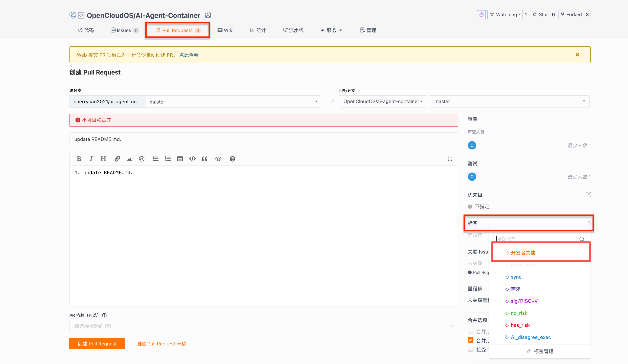Check the first unchecked 合并选项 checkbox
Image resolution: width=628 pixels, height=364 pixels.
[470, 331]
